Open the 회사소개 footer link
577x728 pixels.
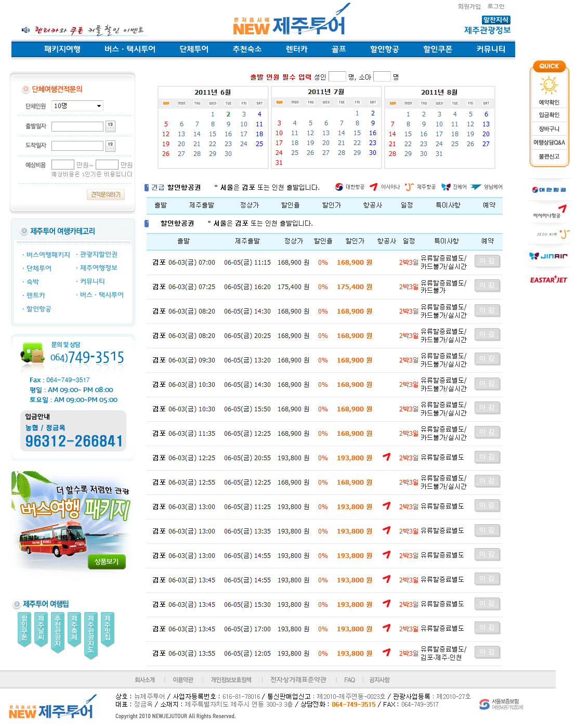(x=145, y=680)
